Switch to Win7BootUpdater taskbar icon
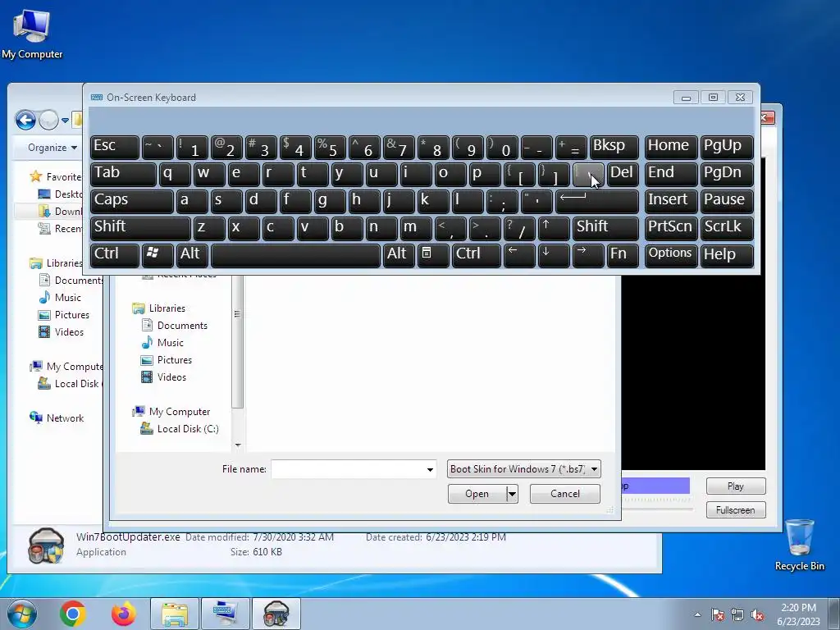Screen dimensions: 840x630 tap(276, 614)
